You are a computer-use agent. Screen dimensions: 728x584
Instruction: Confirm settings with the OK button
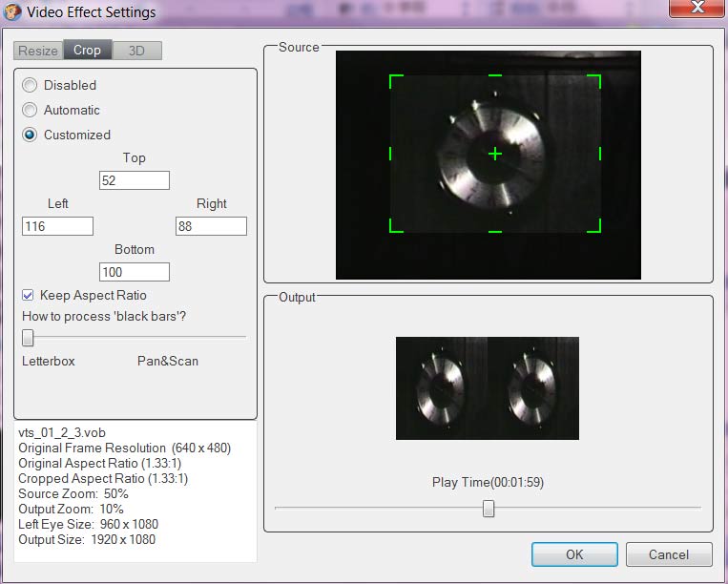tap(574, 554)
